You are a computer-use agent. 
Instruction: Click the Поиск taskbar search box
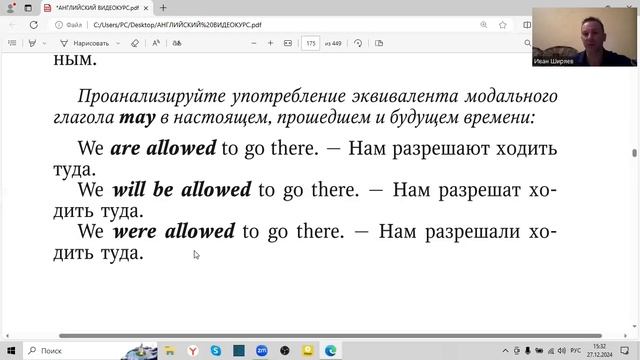coord(91,351)
